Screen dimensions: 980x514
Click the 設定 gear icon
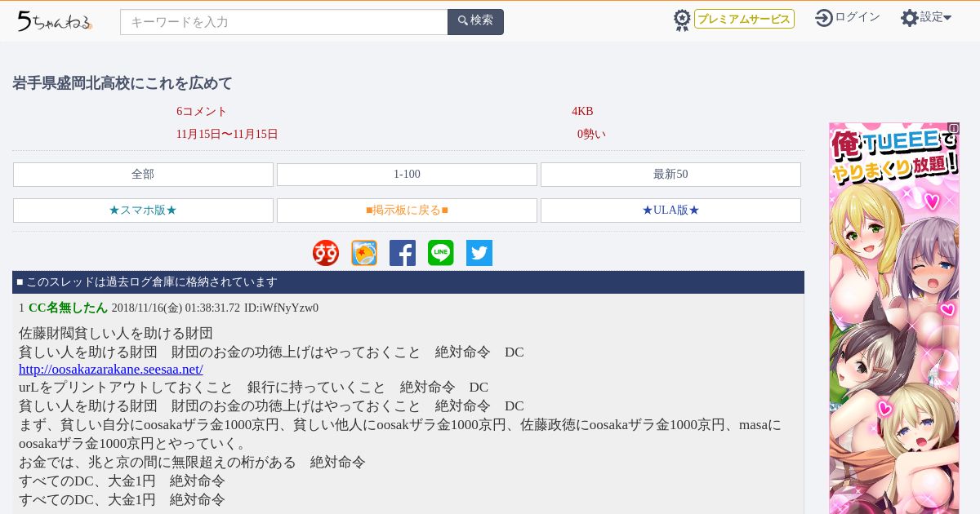click(910, 17)
